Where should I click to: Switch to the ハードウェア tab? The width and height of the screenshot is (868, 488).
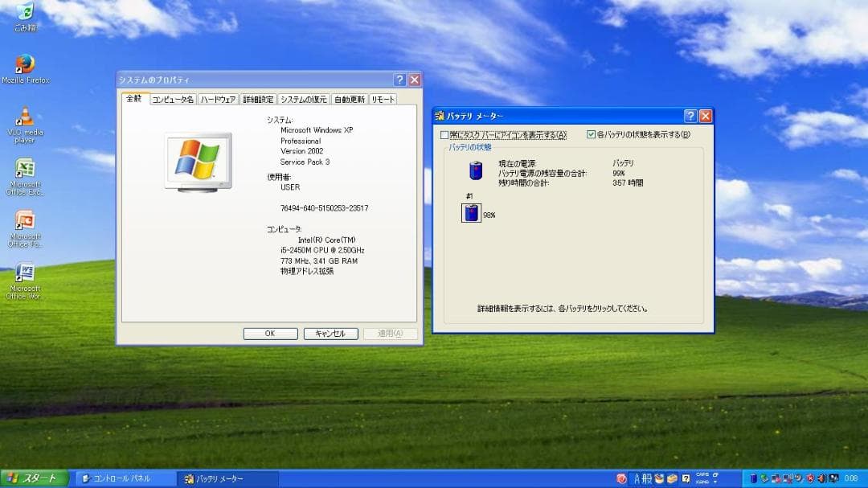click(x=218, y=100)
